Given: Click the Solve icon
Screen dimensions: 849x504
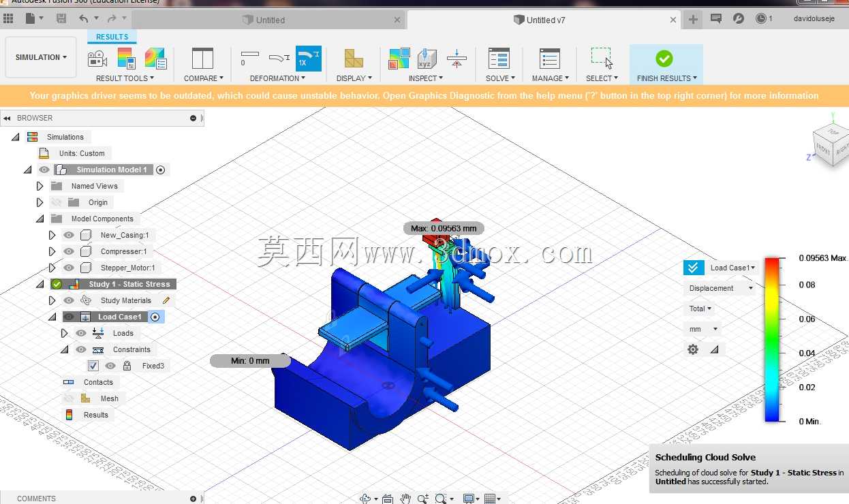Looking at the screenshot, I should (499, 59).
